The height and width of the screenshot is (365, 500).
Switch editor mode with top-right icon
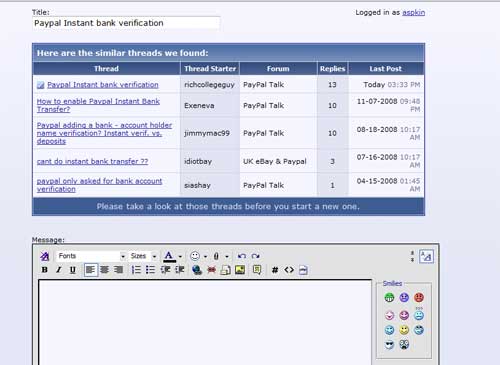[x=426, y=256]
